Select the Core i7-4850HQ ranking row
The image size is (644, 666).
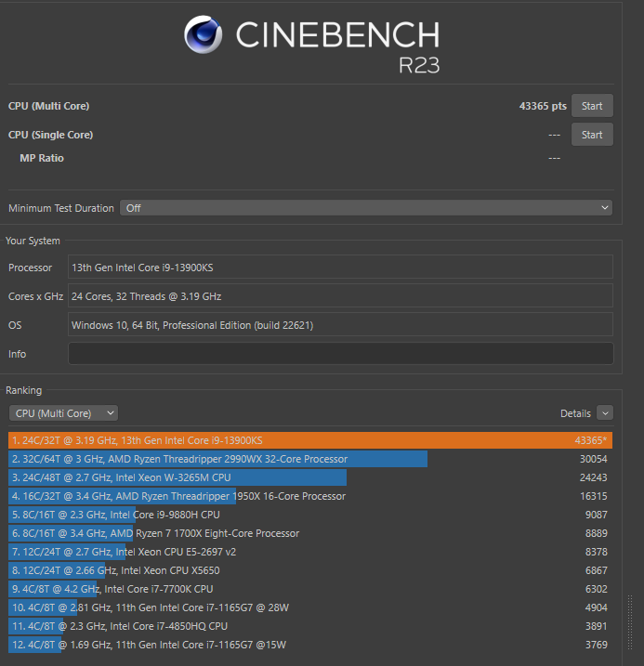310,626
